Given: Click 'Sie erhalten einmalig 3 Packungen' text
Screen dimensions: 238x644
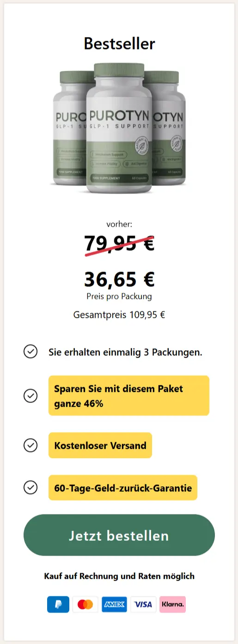Looking at the screenshot, I should (125, 352).
